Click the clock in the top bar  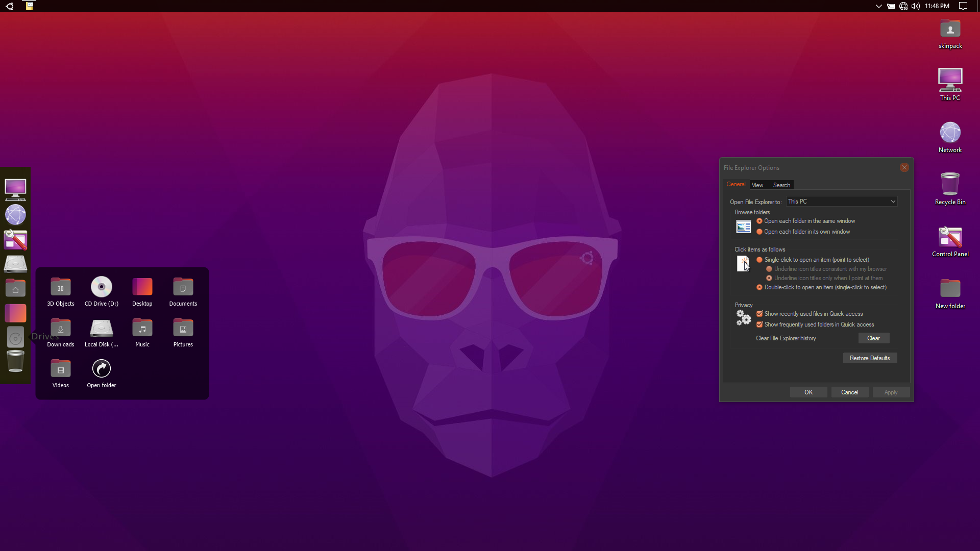pyautogui.click(x=937, y=6)
